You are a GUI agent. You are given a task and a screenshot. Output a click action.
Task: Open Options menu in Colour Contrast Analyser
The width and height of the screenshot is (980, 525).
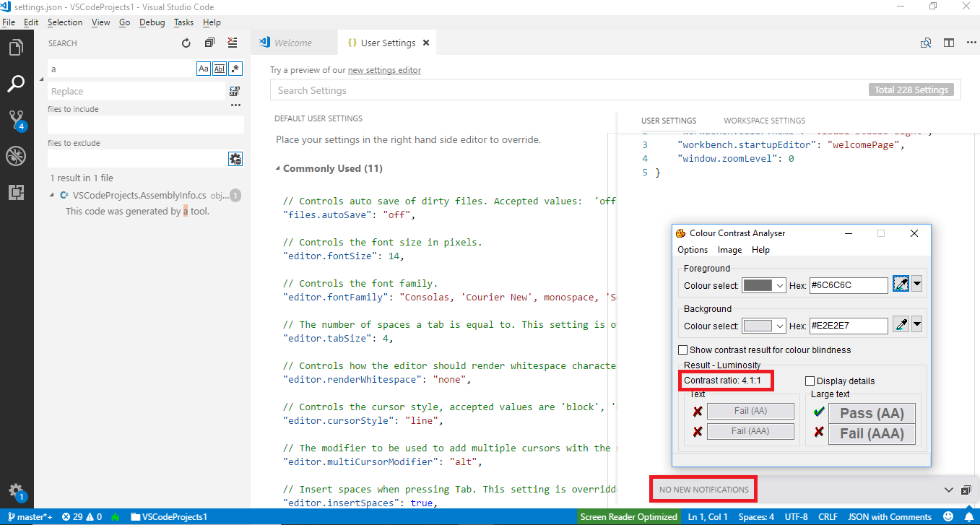click(x=693, y=250)
